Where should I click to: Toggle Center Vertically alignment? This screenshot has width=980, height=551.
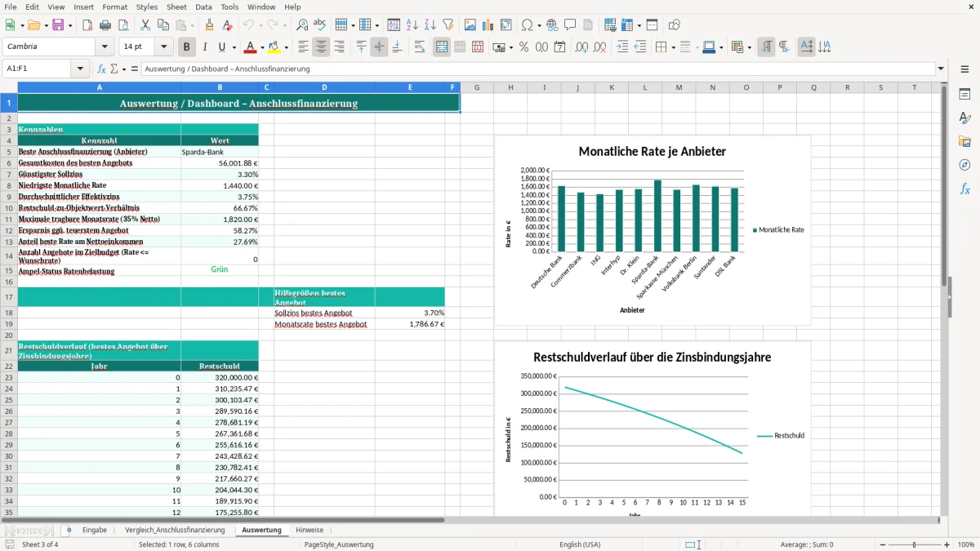(379, 47)
